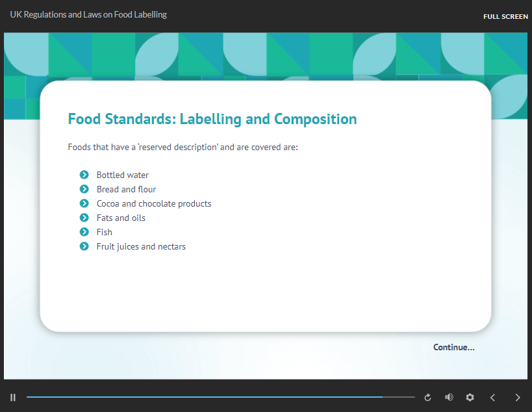Open the player settings gear

470,397
